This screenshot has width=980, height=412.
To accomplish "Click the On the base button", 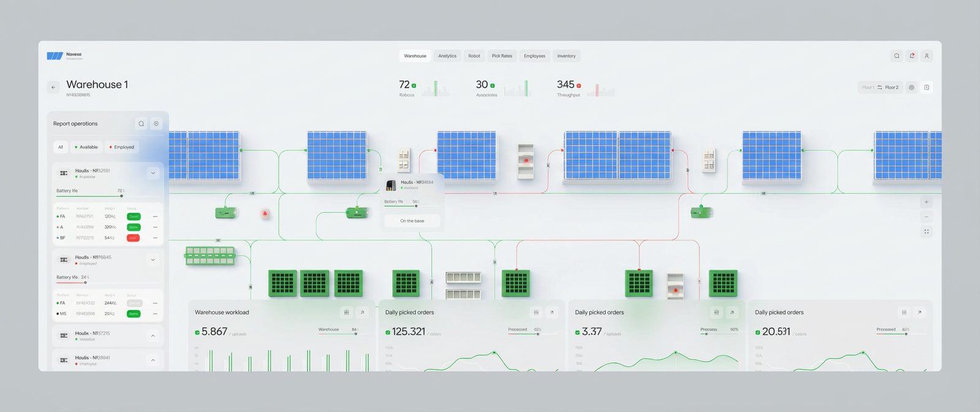I will click(x=412, y=221).
